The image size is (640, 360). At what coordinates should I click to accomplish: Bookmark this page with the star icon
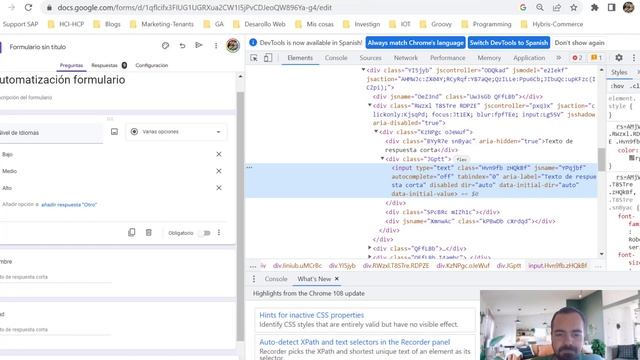pos(573,7)
